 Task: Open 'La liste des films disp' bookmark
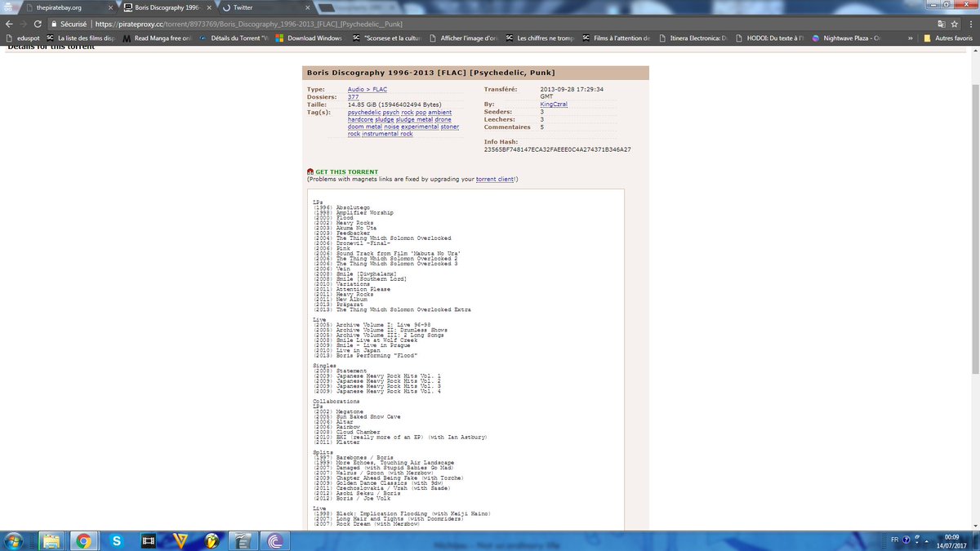[80, 38]
